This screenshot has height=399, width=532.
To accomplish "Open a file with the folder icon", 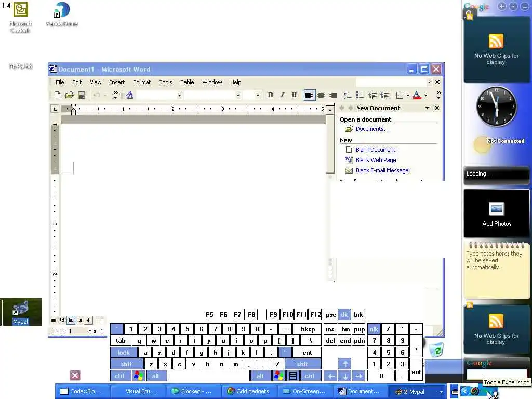I will tap(69, 95).
